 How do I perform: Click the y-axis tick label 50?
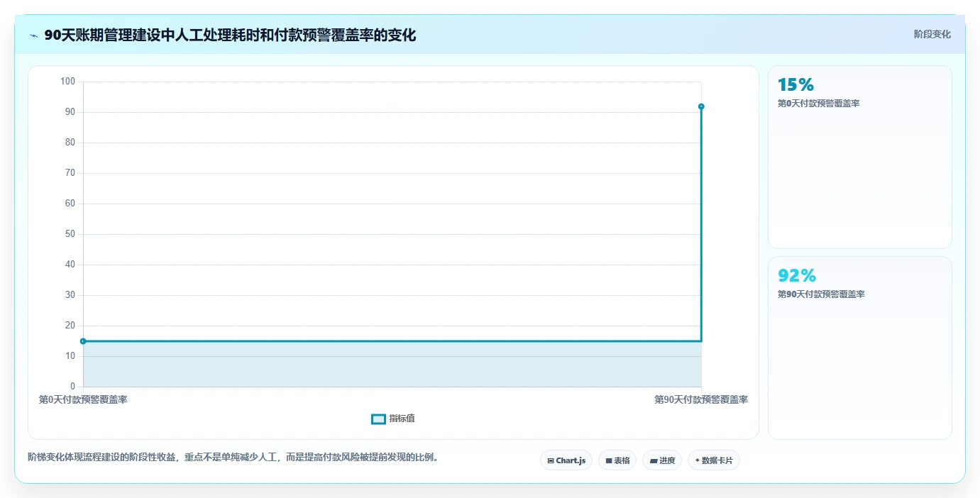point(70,234)
